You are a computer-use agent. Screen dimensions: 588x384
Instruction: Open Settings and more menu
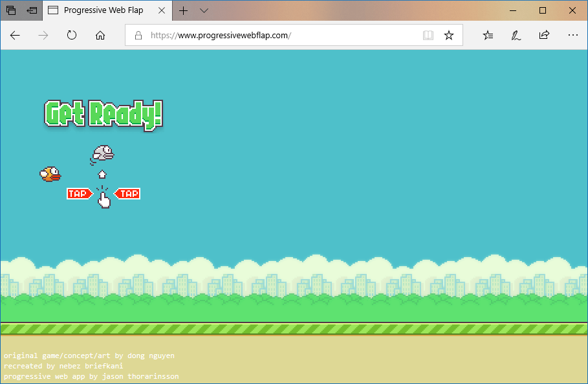click(572, 35)
